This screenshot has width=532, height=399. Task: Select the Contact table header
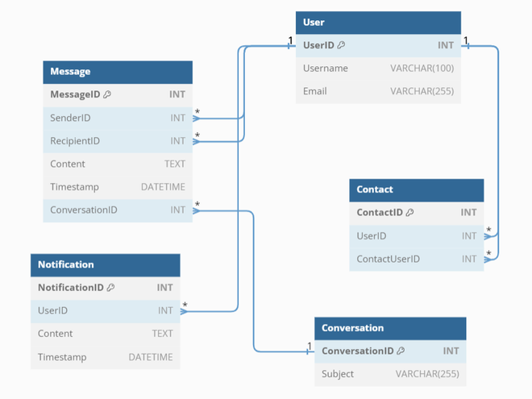pos(416,189)
